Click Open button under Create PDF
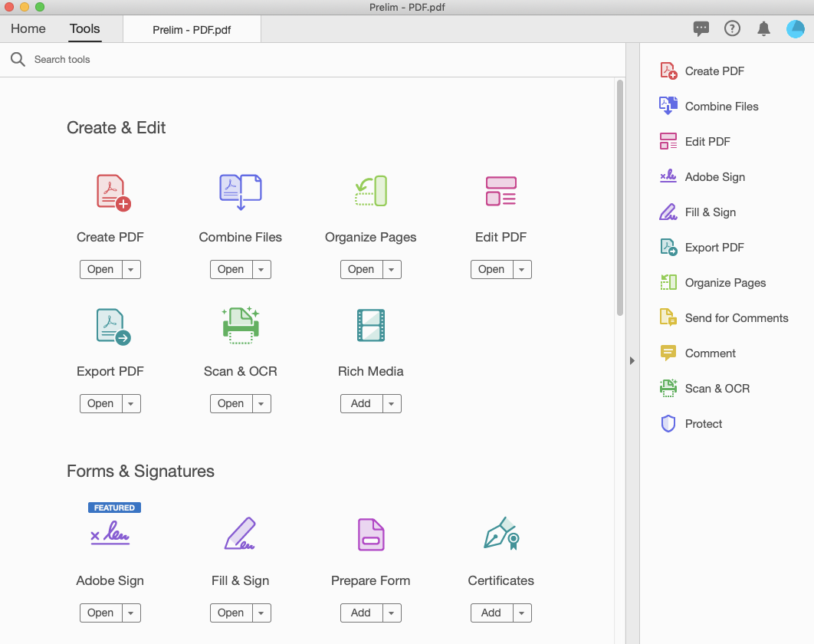The image size is (814, 644). pyautogui.click(x=100, y=270)
